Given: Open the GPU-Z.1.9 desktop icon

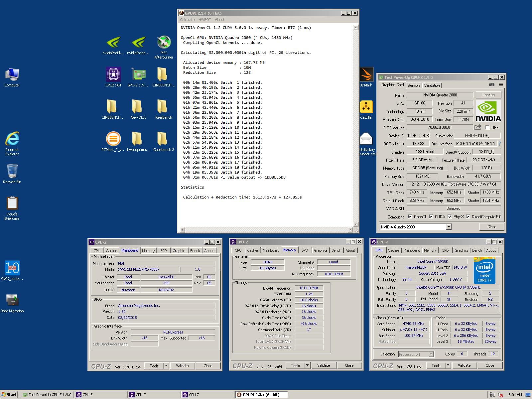Looking at the screenshot, I should tap(138, 77).
